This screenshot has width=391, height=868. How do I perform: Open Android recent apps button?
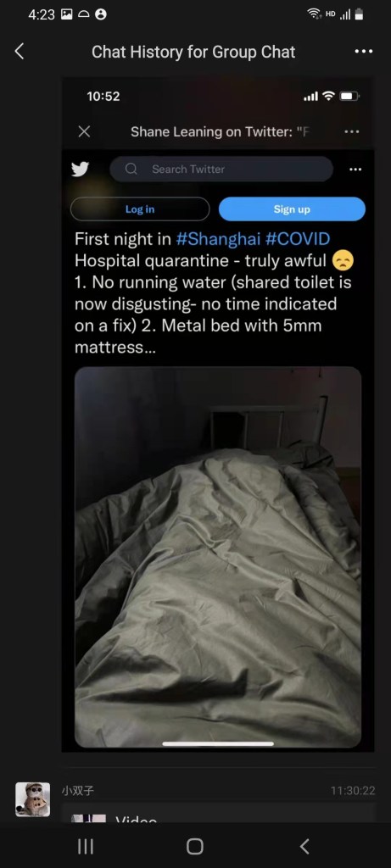[86, 846]
